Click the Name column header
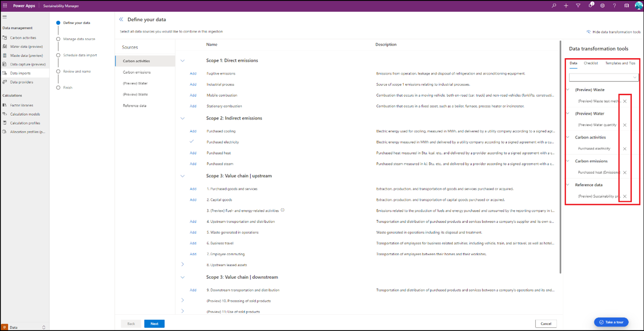 (212, 45)
